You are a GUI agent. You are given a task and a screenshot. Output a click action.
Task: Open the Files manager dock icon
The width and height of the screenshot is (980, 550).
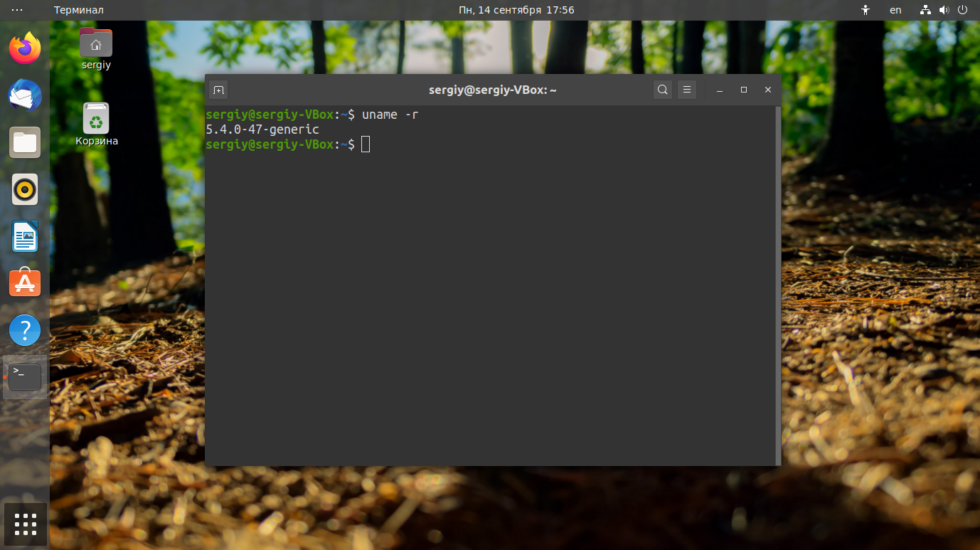[x=25, y=142]
